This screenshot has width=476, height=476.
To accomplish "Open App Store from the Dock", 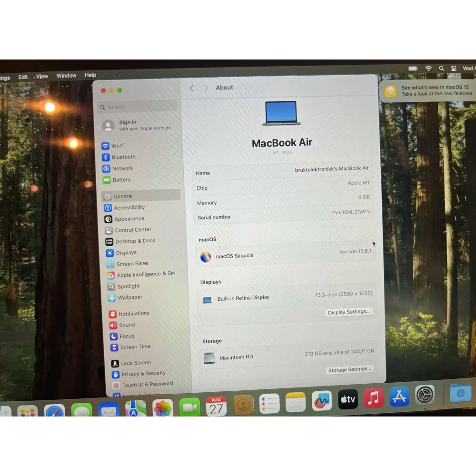I will (399, 396).
